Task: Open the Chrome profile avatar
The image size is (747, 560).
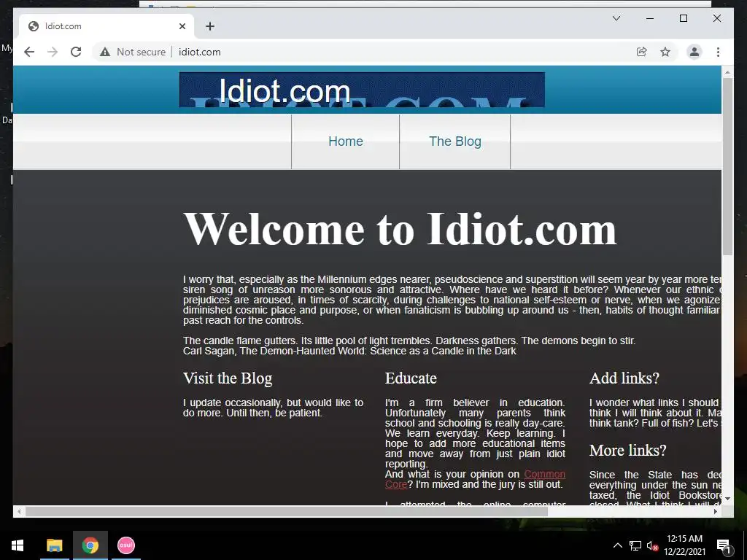Action: 694,52
